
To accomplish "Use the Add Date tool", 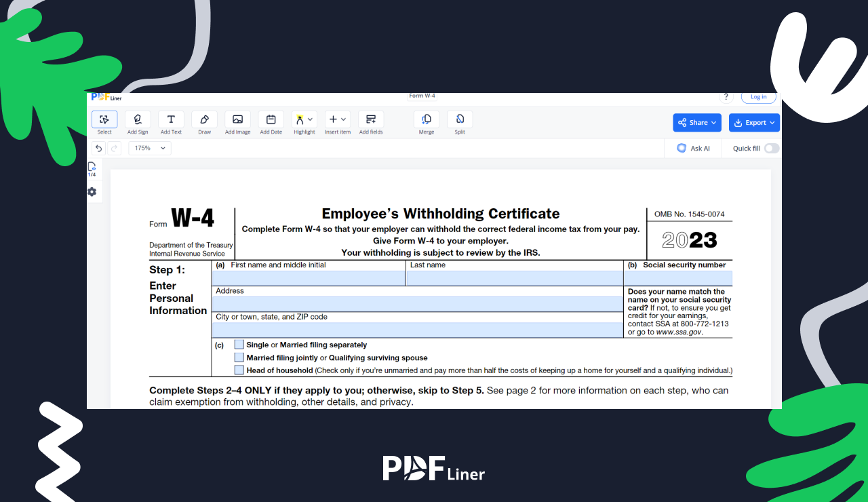I will pos(271,122).
